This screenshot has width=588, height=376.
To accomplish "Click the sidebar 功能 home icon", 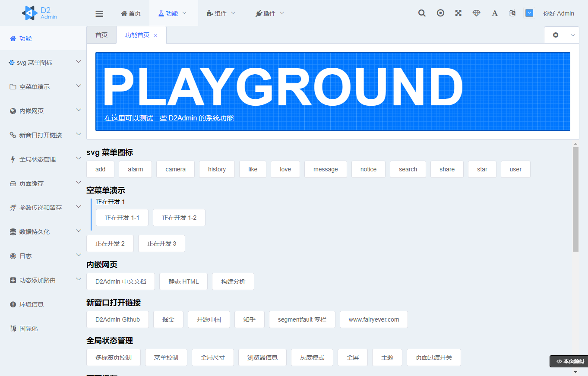I will pos(13,38).
